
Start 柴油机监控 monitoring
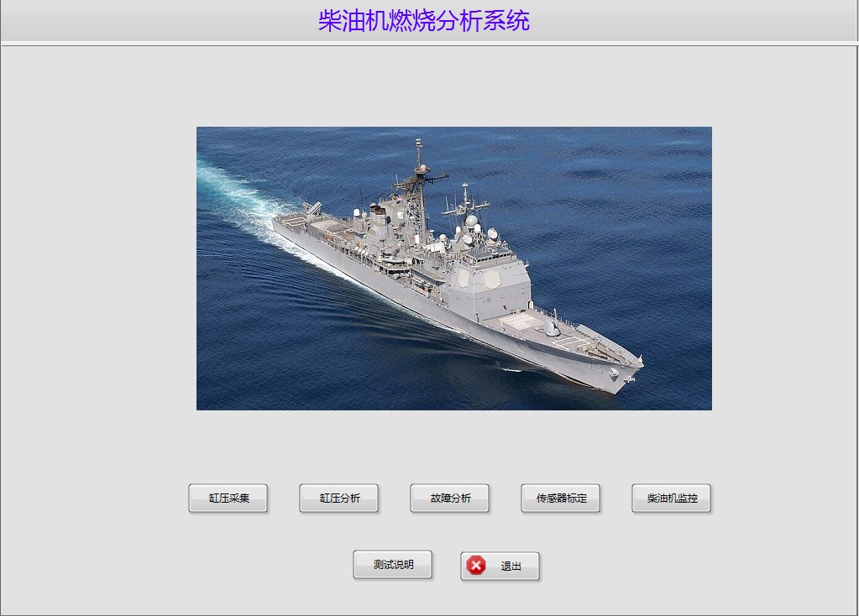[671, 498]
